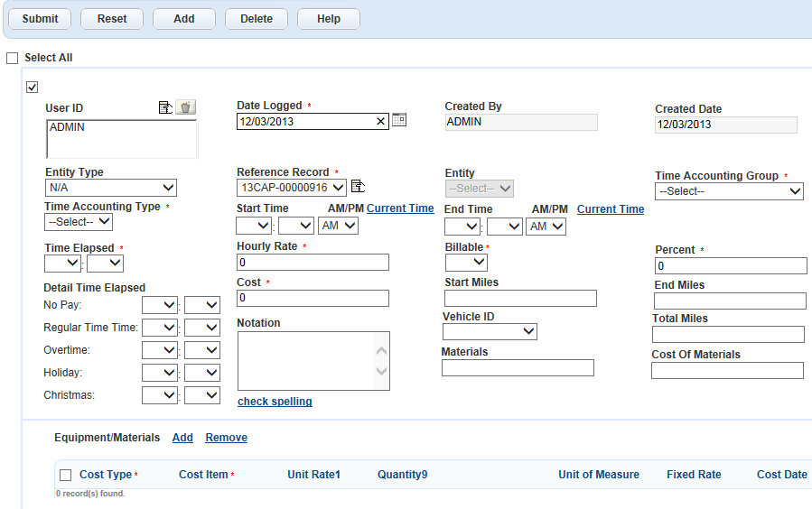Click Current Time link for Start Time
Image resolution: width=812 pixels, height=509 pixels.
click(x=400, y=208)
